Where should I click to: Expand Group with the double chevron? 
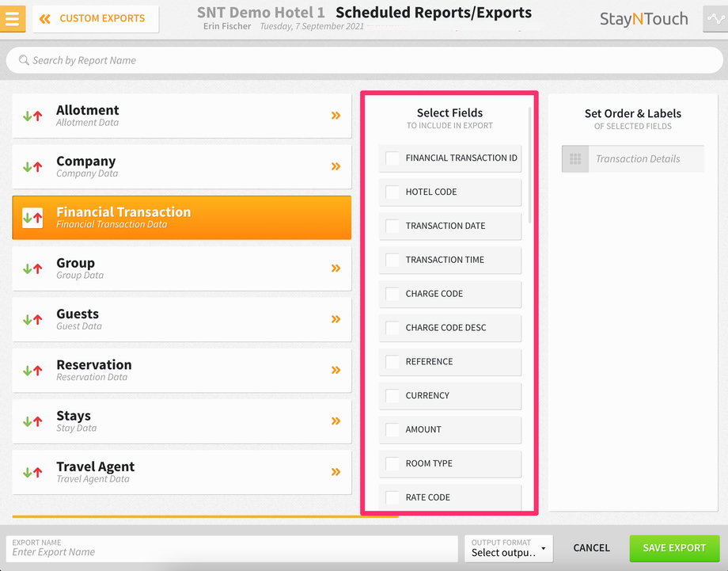click(x=336, y=268)
